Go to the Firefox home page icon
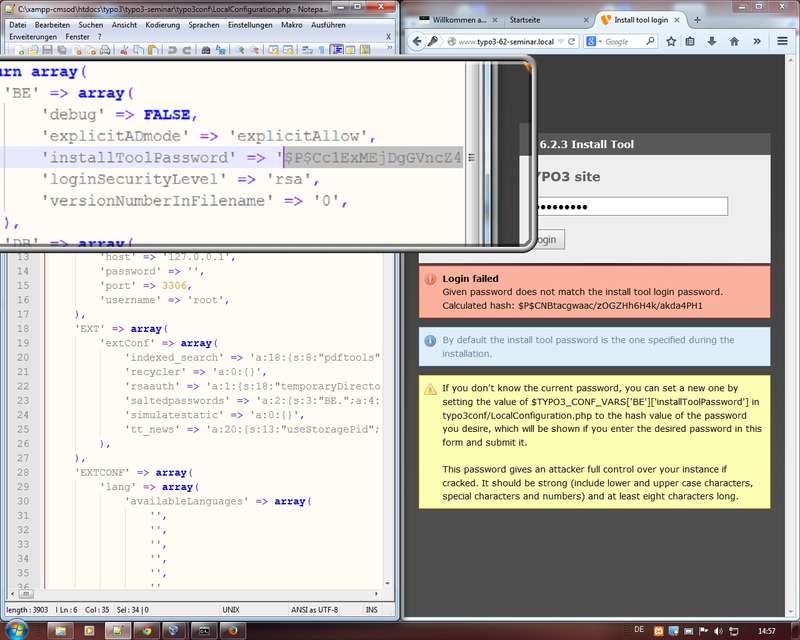The width and height of the screenshot is (800, 640). [733, 41]
